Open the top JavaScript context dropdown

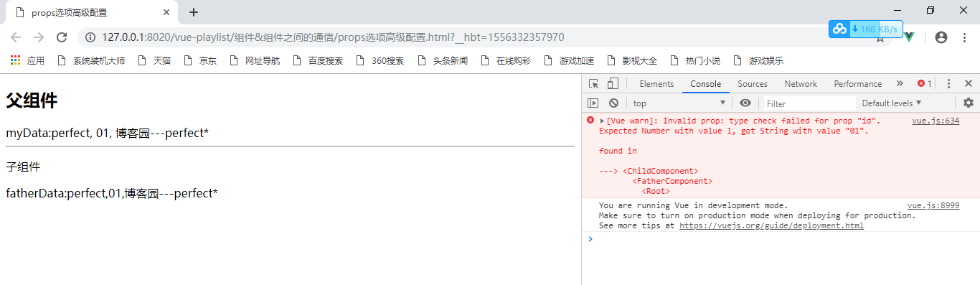(x=679, y=103)
